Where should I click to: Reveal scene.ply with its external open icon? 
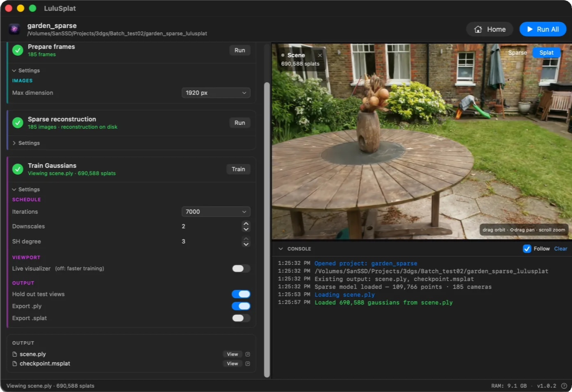(x=248, y=354)
